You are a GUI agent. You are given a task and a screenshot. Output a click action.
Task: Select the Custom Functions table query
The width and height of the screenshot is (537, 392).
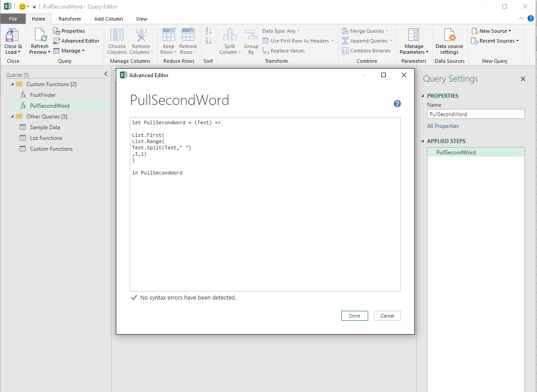51,149
